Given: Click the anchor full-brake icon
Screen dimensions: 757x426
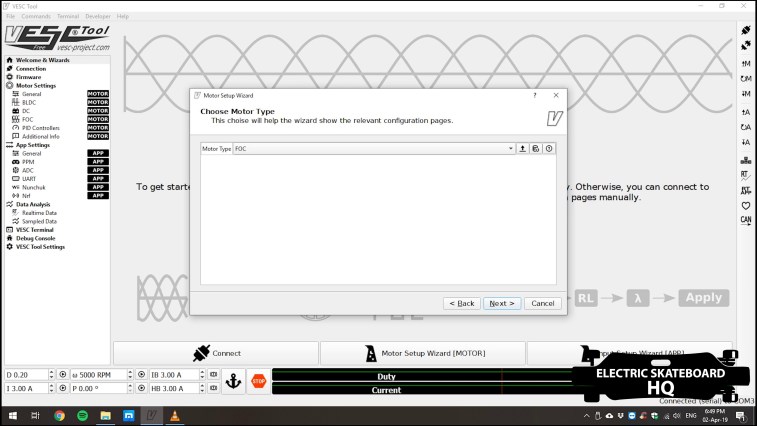Looking at the screenshot, I should tap(233, 381).
